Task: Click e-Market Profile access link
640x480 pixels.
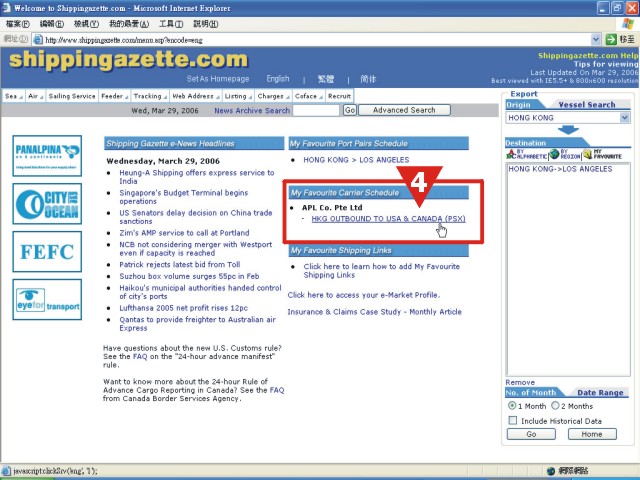Action: (x=364, y=295)
